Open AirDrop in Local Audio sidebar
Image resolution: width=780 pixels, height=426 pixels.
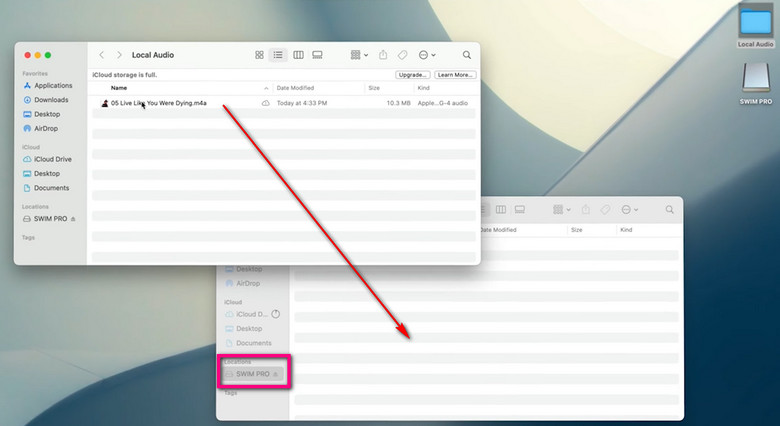[41, 128]
